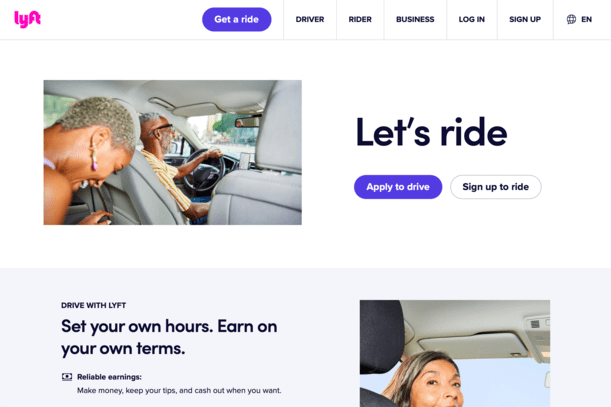This screenshot has width=611, height=407.
Task: Click the LOG IN link
Action: click(471, 19)
